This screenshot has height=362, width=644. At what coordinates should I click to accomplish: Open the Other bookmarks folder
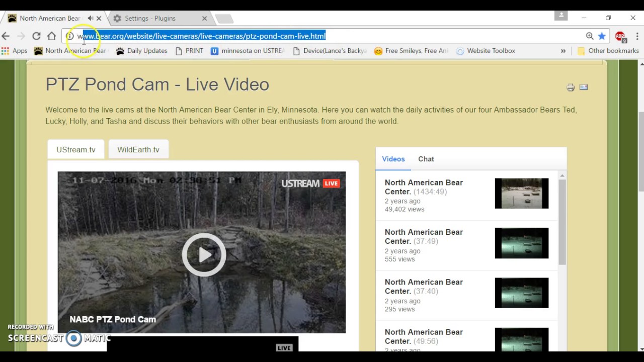(608, 51)
